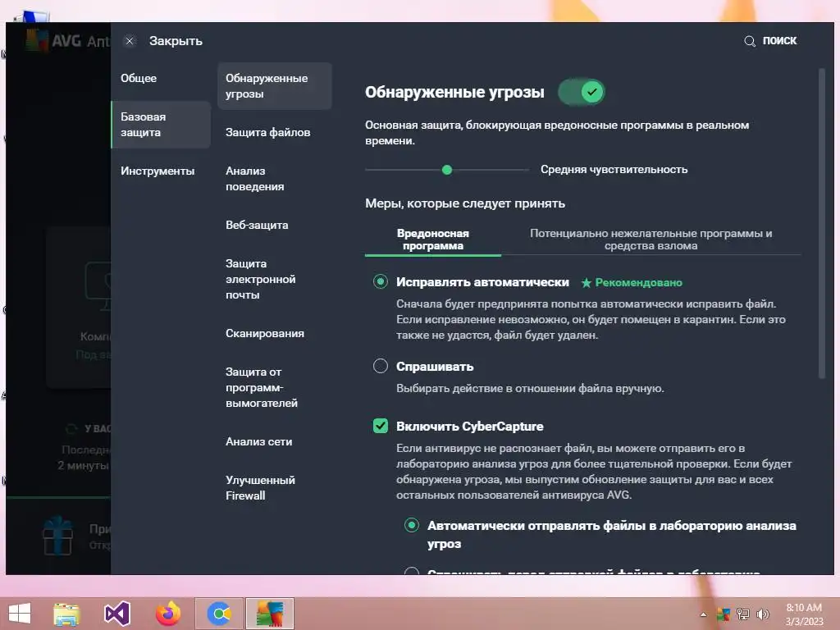The height and width of the screenshot is (630, 840).
Task: Toggle the Обнаруженные угрозы green switch
Action: pyautogui.click(x=582, y=92)
